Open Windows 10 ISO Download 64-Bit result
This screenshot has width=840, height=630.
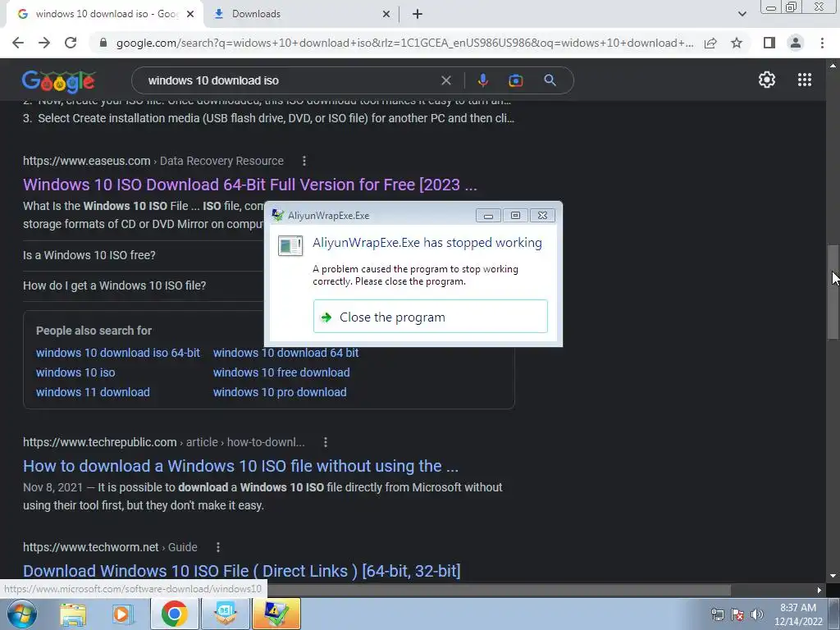point(249,185)
